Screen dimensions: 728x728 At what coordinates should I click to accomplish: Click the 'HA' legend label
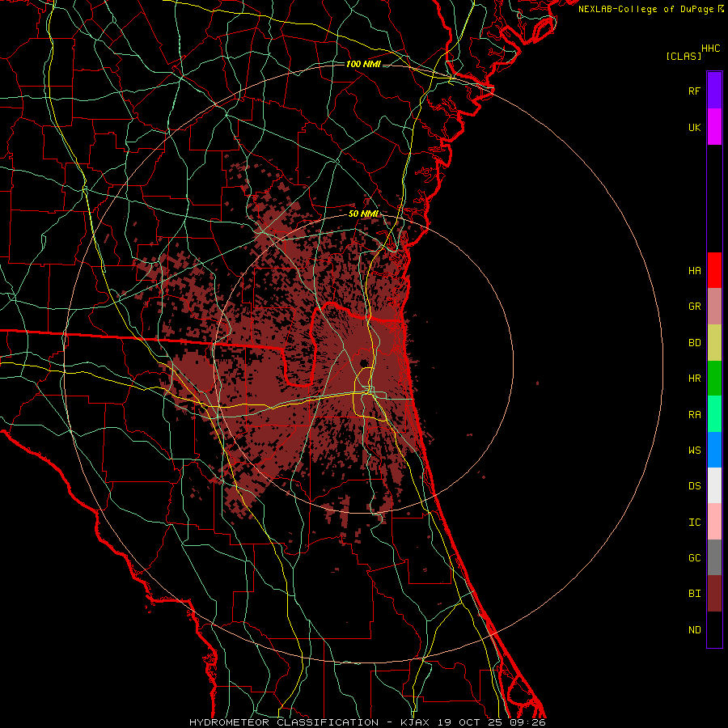tap(694, 270)
